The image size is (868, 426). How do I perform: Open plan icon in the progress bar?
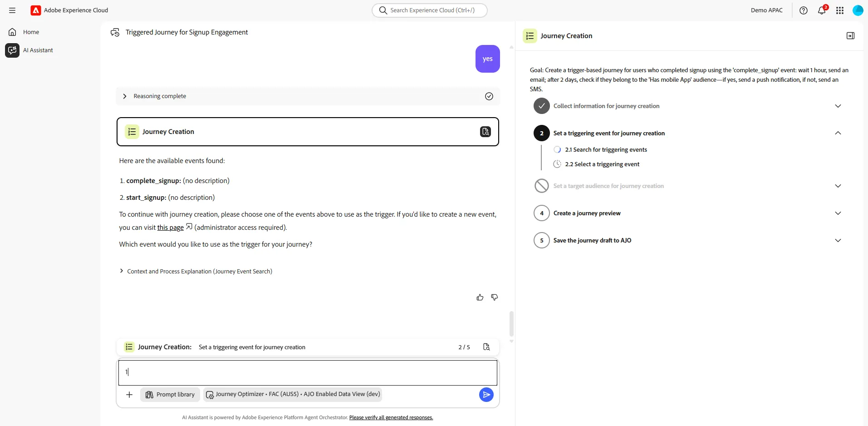[486, 347]
